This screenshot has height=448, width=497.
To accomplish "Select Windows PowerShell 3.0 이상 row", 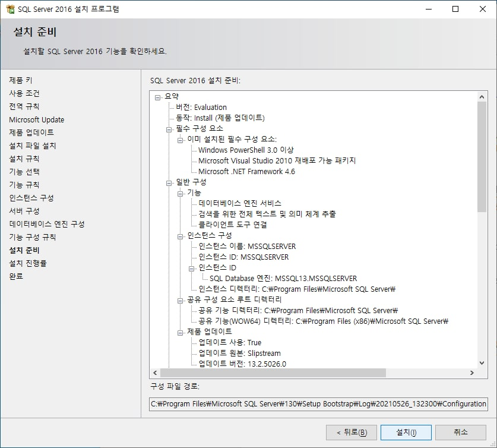I will [x=246, y=150].
